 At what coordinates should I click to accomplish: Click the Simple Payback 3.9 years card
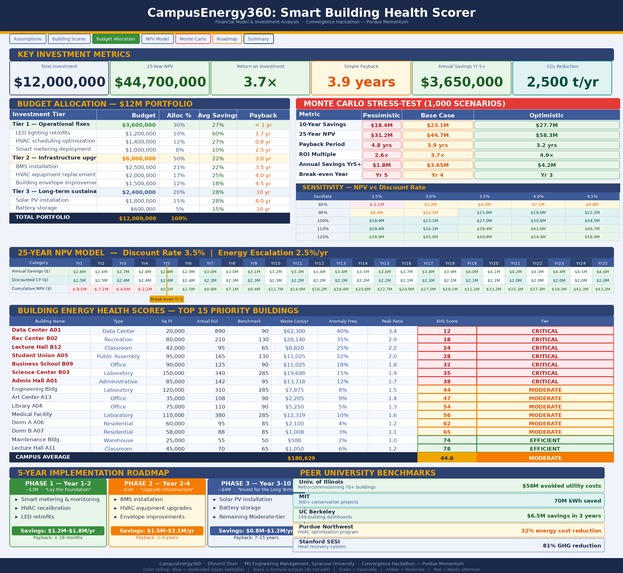(361, 78)
